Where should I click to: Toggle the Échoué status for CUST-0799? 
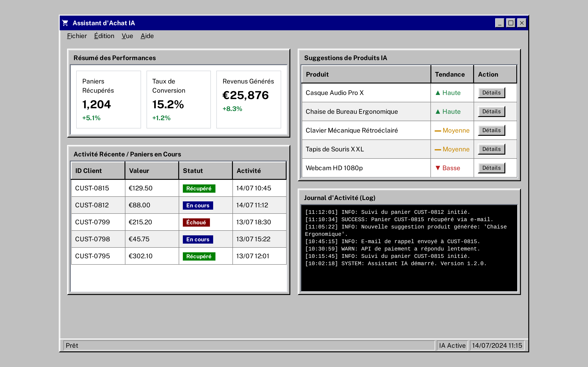(196, 222)
